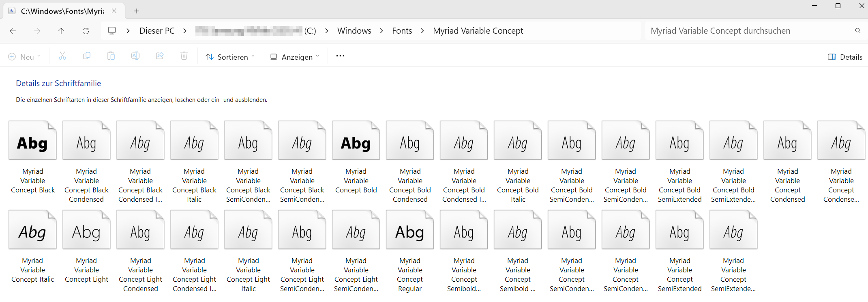Viewport: 868px width, 302px height.
Task: Select the Concept Black Italic font icon
Action: [194, 140]
